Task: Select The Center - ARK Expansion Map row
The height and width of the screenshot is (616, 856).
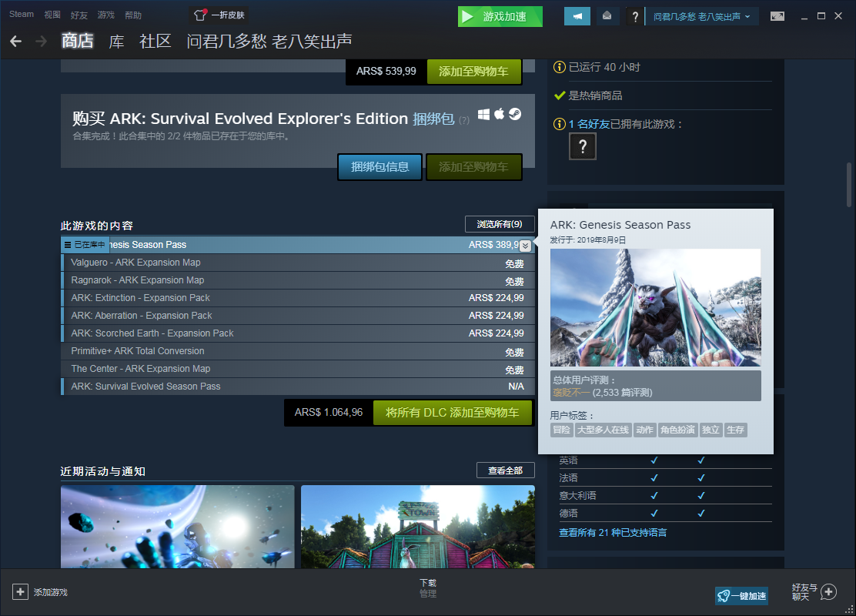Action: (298, 369)
